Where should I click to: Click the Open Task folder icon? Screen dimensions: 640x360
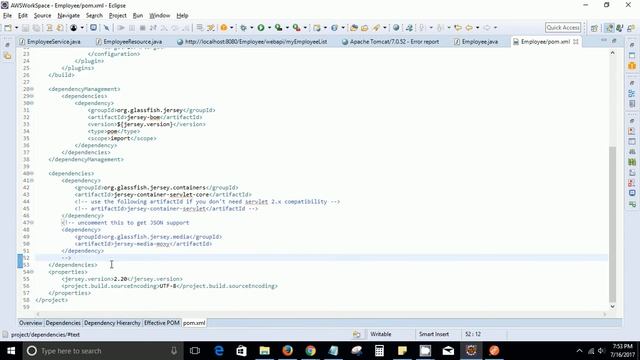pos(364,28)
